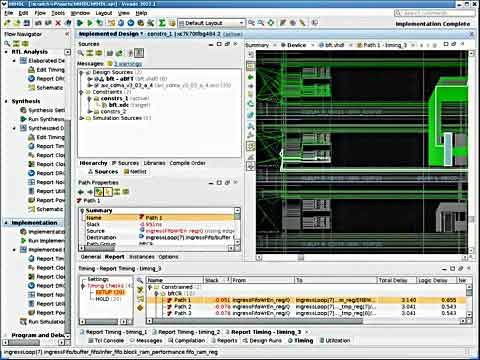480x360 pixels.
Task: Click the search icon in Sources panel toolbar
Action: (x=81, y=53)
